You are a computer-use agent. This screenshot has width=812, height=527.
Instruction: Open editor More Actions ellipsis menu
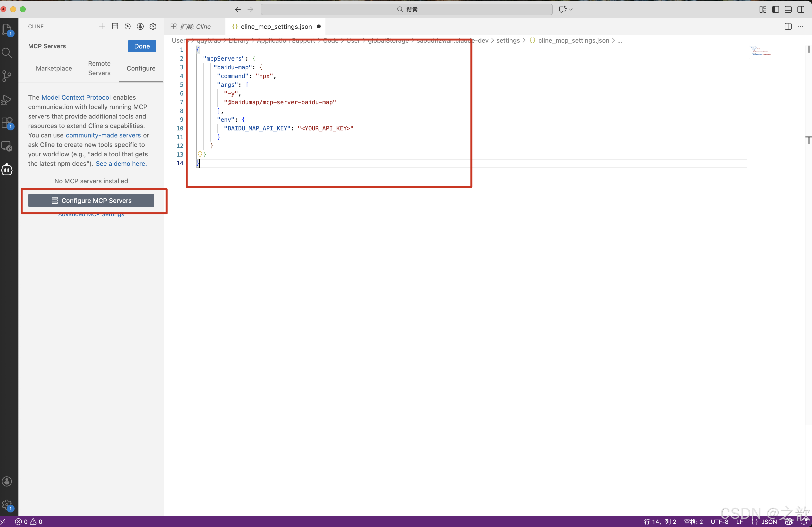click(801, 26)
